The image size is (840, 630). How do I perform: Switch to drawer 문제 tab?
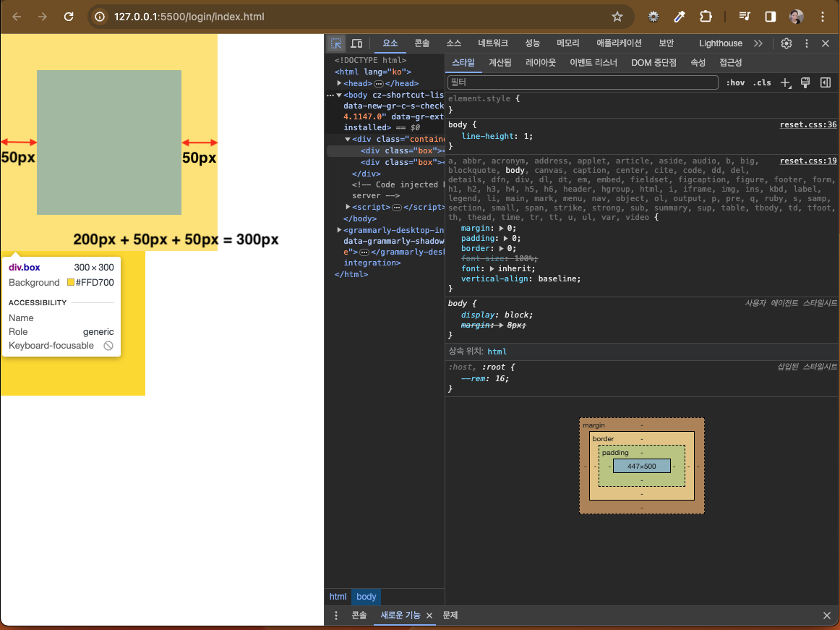tap(450, 616)
